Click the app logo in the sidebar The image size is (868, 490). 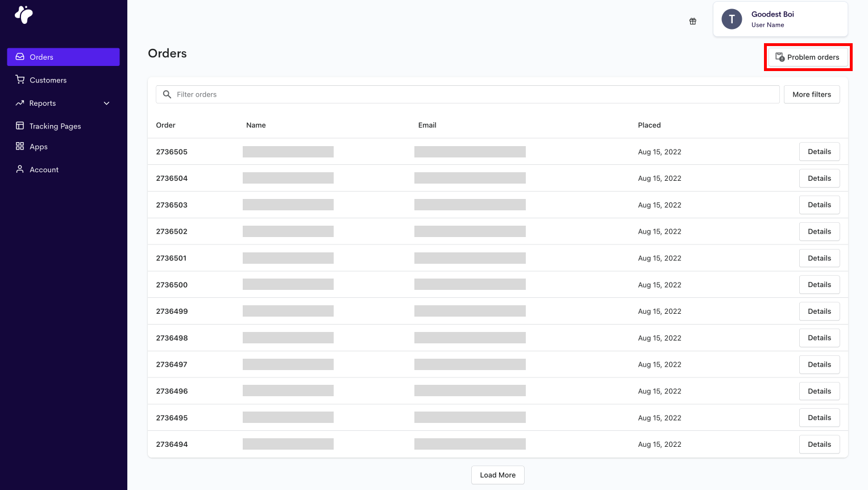point(24,15)
